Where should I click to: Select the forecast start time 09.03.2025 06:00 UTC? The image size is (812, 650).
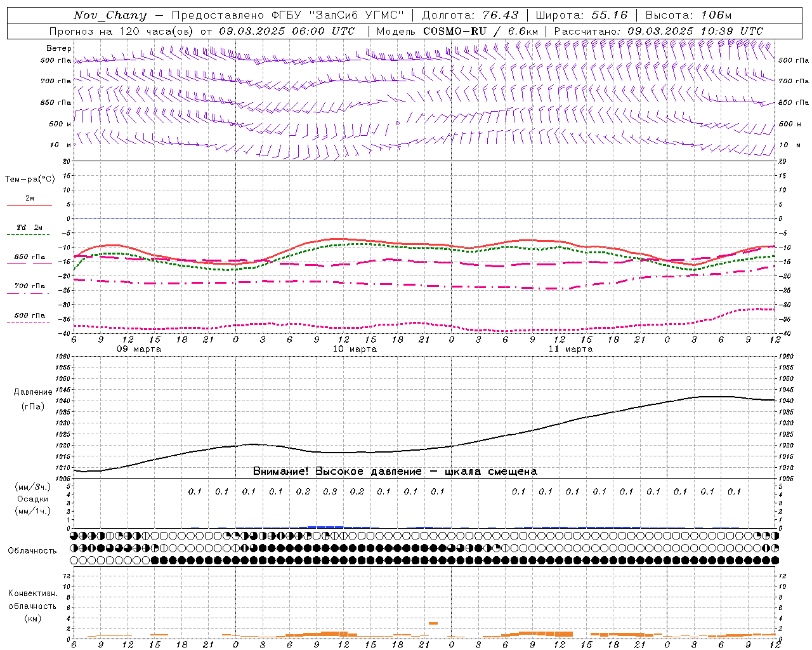(x=287, y=31)
